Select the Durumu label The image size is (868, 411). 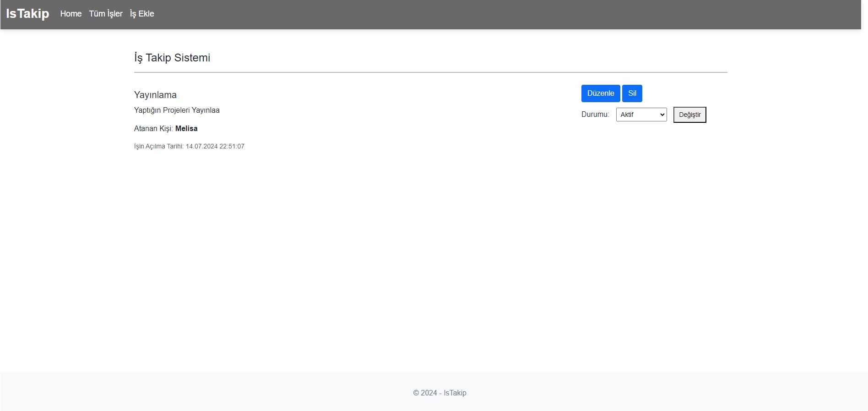click(595, 115)
